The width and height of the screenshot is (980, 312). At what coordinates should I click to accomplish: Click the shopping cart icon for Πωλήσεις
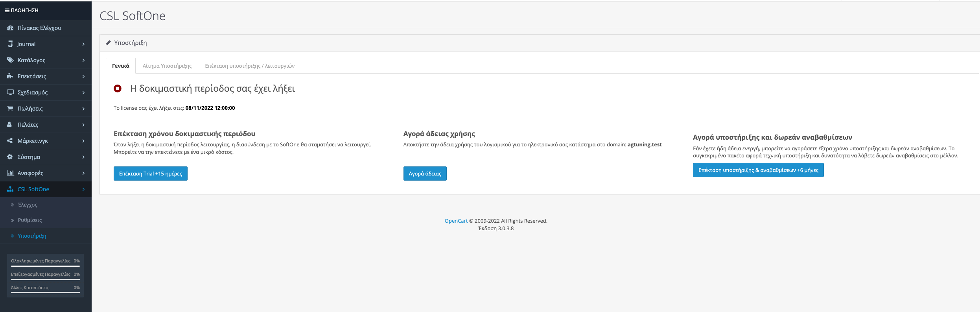[10, 109]
